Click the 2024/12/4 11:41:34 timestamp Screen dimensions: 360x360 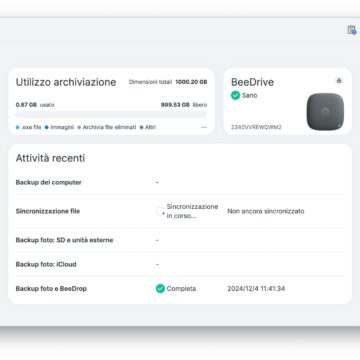pos(256,289)
